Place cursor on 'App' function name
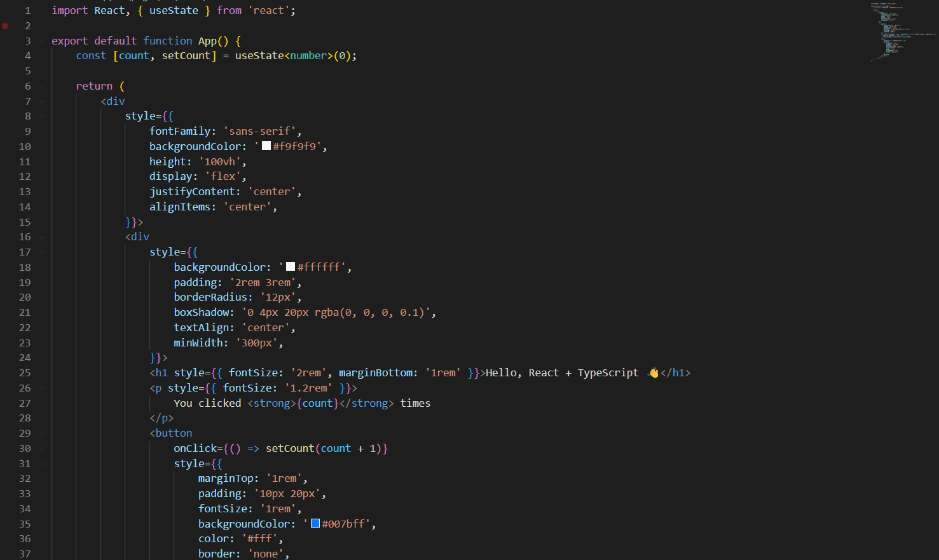This screenshot has height=560, width=939. (207, 41)
